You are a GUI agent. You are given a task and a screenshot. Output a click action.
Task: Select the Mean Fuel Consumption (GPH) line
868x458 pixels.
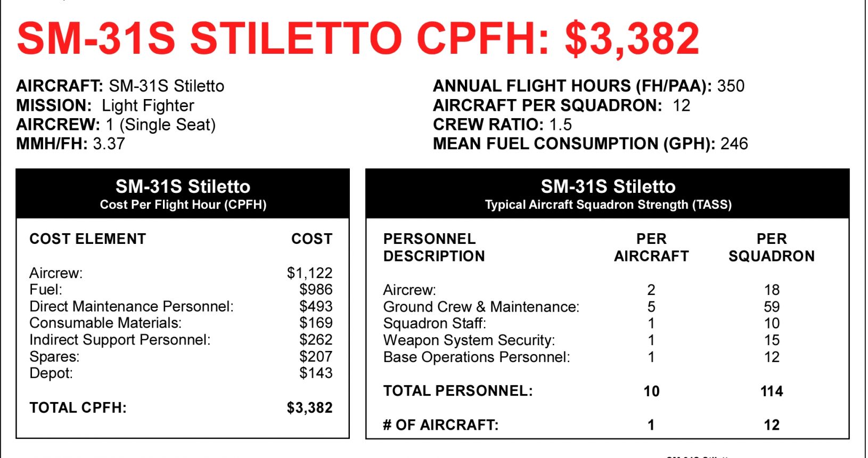590,144
